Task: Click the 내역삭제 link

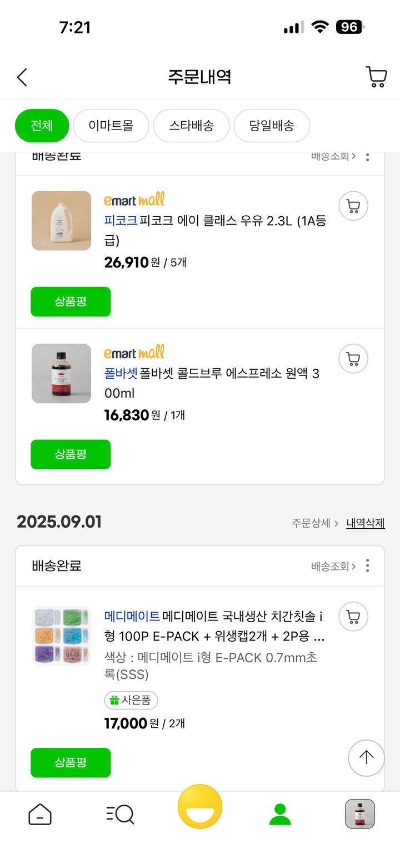Action: click(x=366, y=523)
